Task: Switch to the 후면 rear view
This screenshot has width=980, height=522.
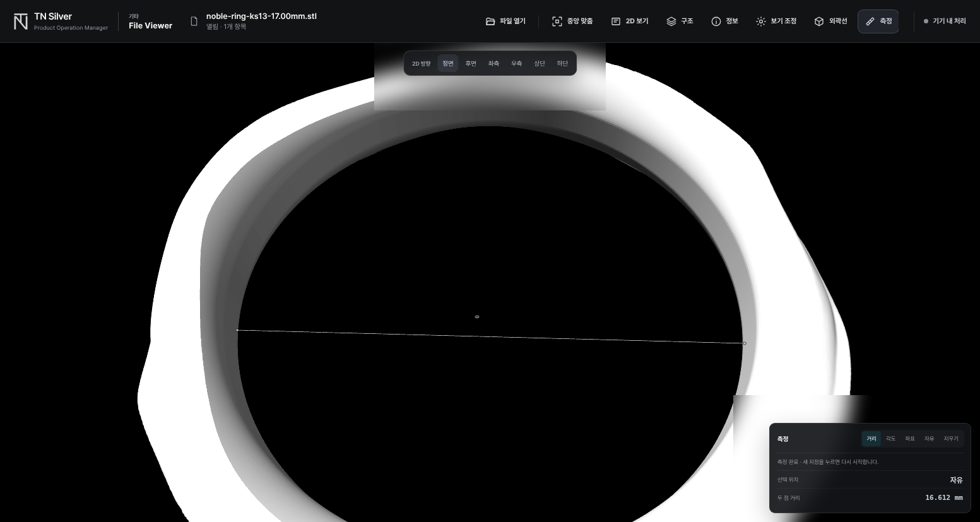Action: click(471, 63)
